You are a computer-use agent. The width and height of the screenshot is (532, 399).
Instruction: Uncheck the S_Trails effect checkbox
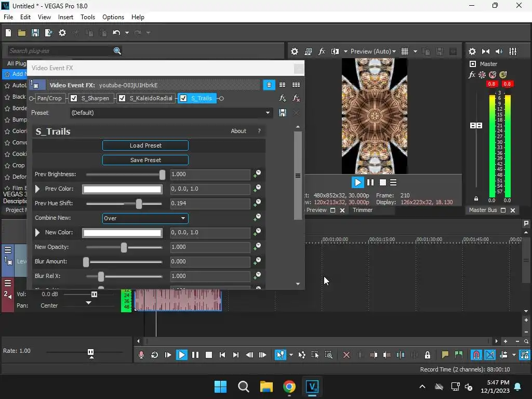[x=183, y=98]
